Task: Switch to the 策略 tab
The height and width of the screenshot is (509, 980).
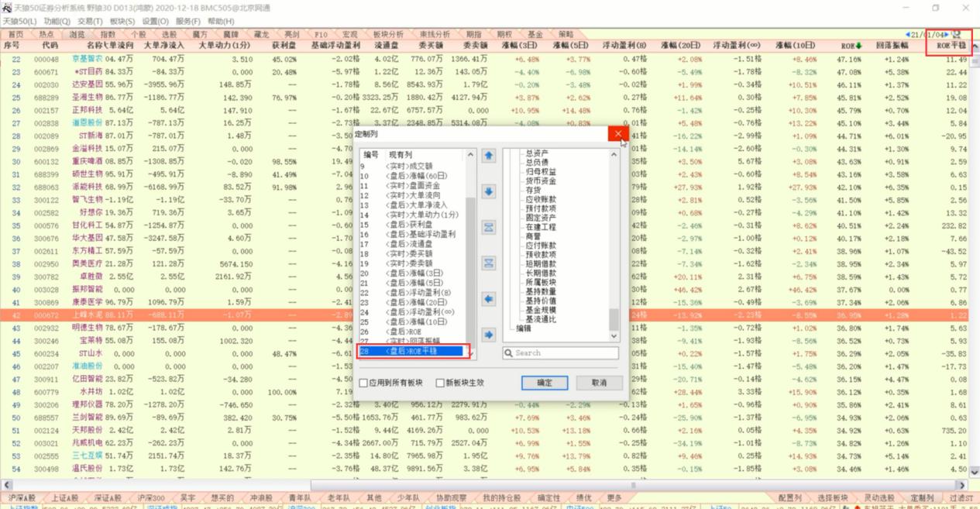Action: click(x=566, y=34)
